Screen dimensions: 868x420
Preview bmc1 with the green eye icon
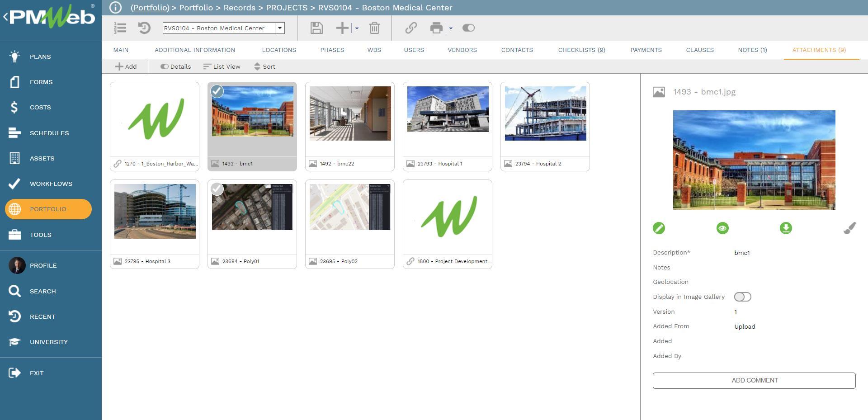tap(722, 228)
